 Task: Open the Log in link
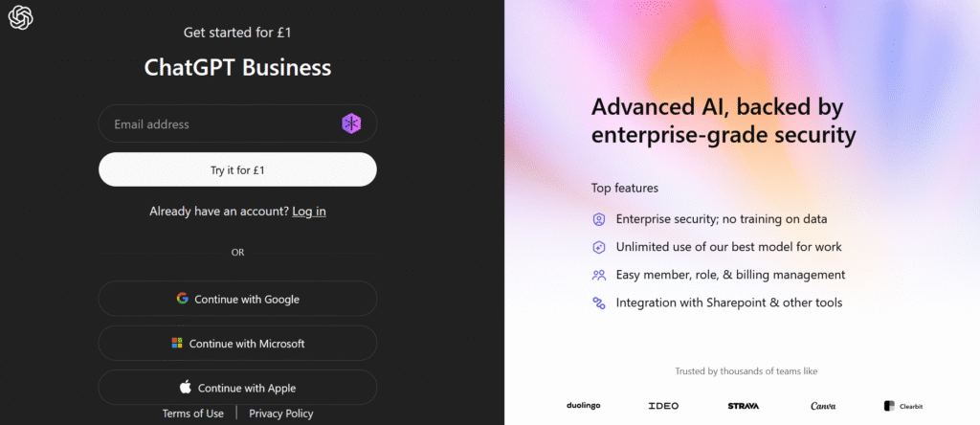click(309, 211)
